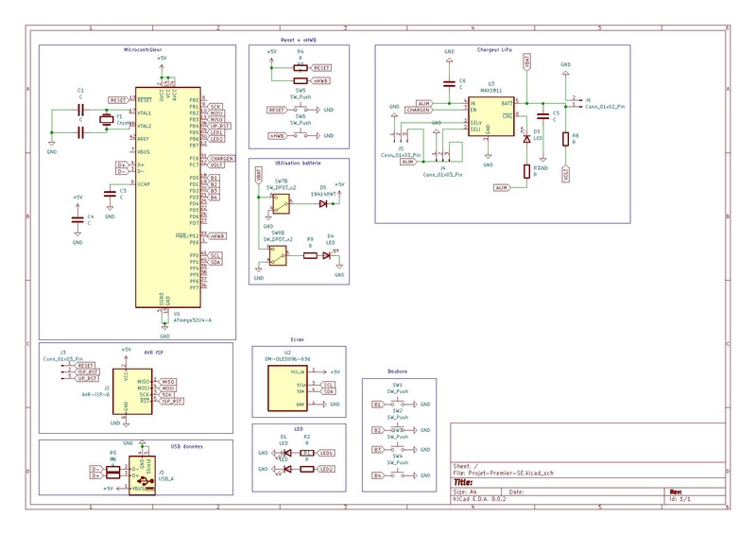Click the RESET label on the microcontroller RESET pin
The image size is (756, 535).
[119, 100]
